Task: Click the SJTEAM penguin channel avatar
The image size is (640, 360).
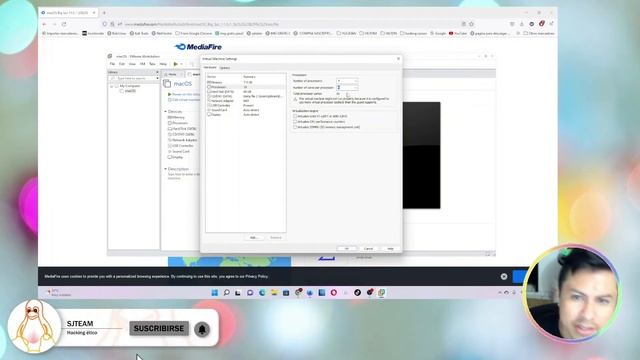Action: pos(33,327)
